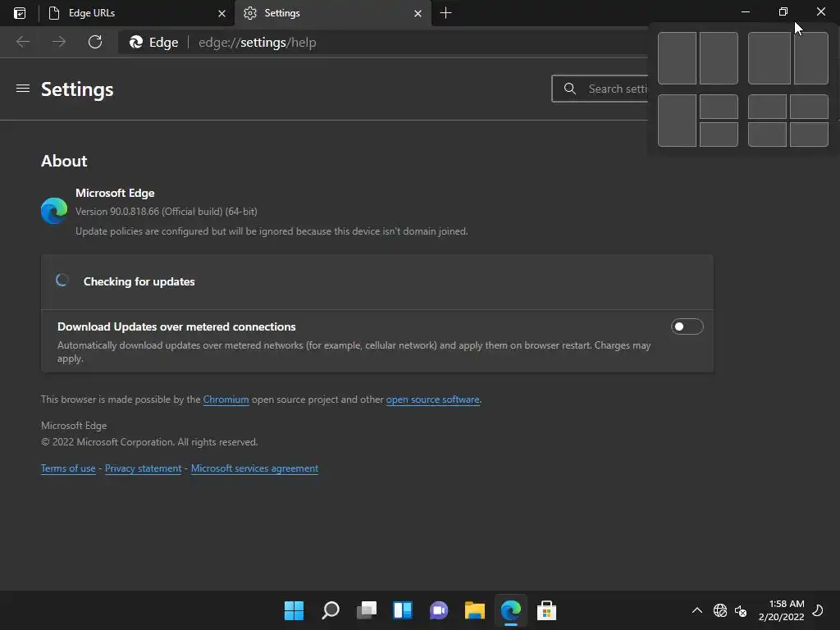Go back to previous page

pyautogui.click(x=23, y=42)
